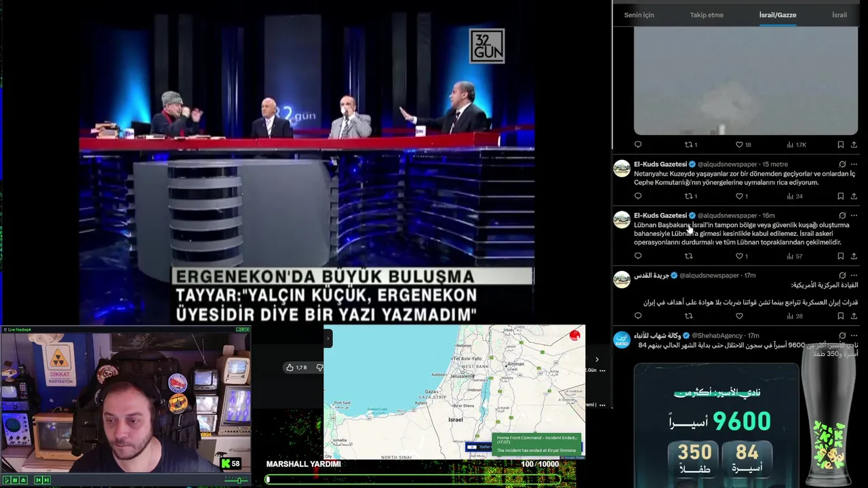Share the Netanyahu tweet
The width and height of the screenshot is (868, 488).
pos(854,197)
